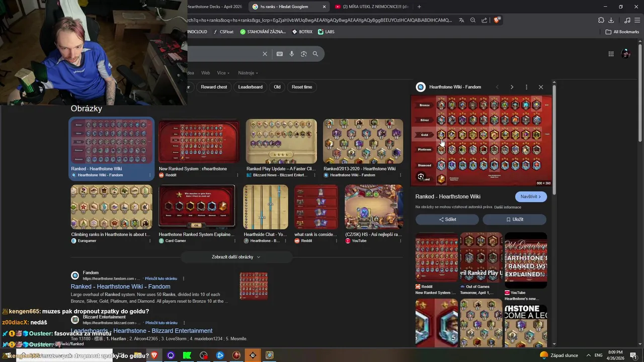Open the browser downloads icon

[x=611, y=20]
